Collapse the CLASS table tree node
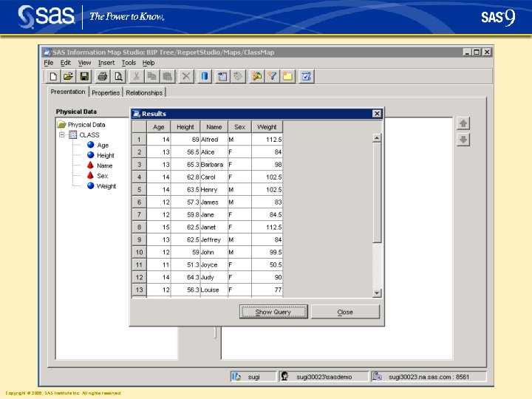The height and width of the screenshot is (399, 532). coord(62,134)
